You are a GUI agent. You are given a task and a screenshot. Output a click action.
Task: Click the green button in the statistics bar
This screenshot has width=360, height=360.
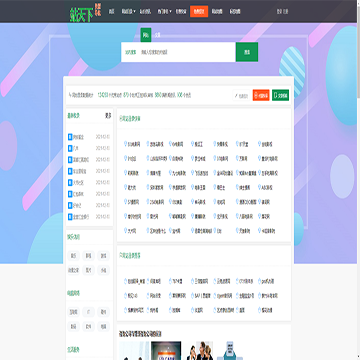[280, 95]
